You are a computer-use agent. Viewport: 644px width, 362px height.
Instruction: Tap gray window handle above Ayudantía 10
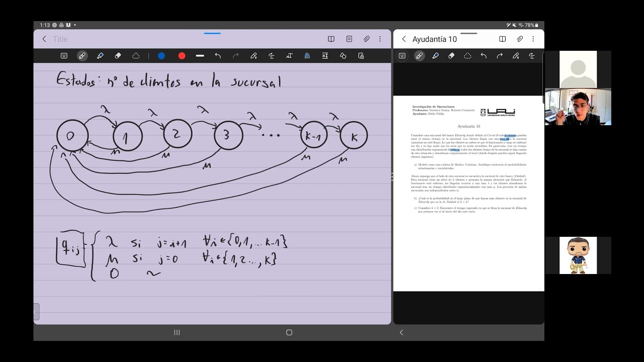468,34
